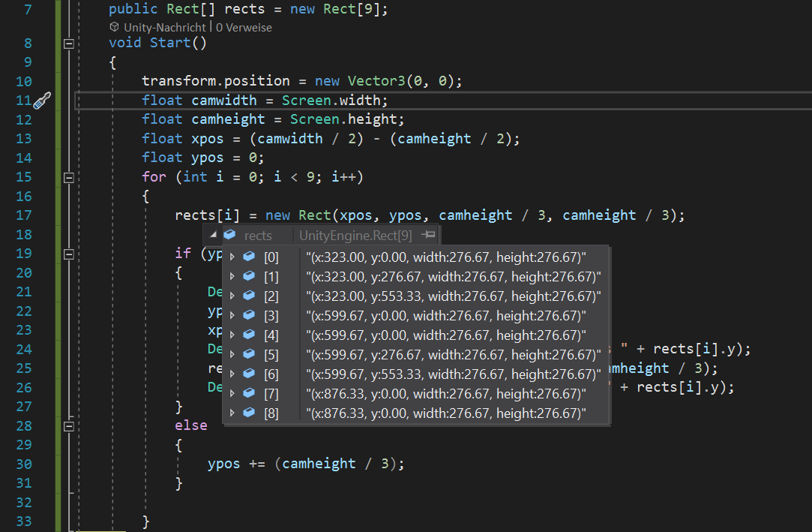Expand rects element [1] in datatip
Screen dimensions: 812x532
pos(232,277)
